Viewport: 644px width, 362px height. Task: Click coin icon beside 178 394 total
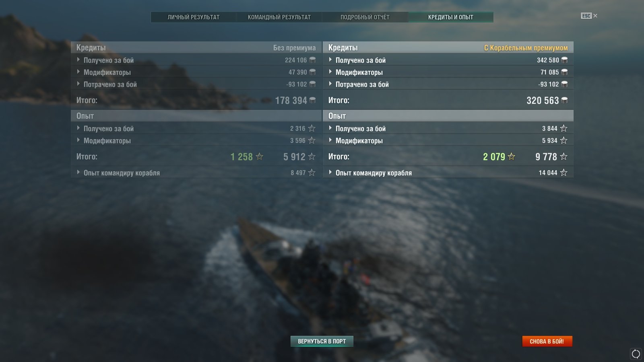(x=312, y=100)
